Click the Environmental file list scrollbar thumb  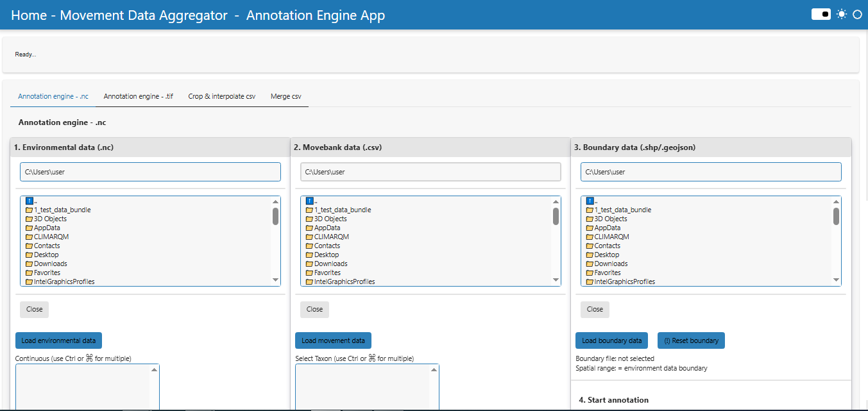[275, 216]
